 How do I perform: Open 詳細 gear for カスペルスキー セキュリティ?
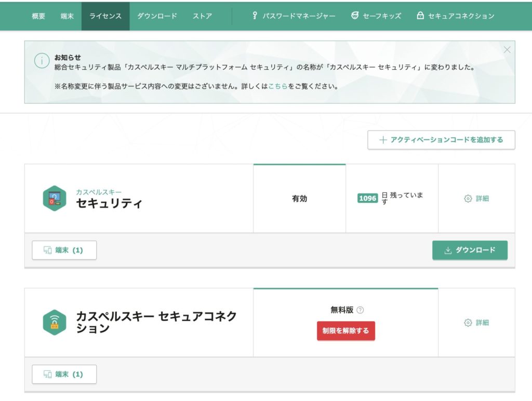476,199
